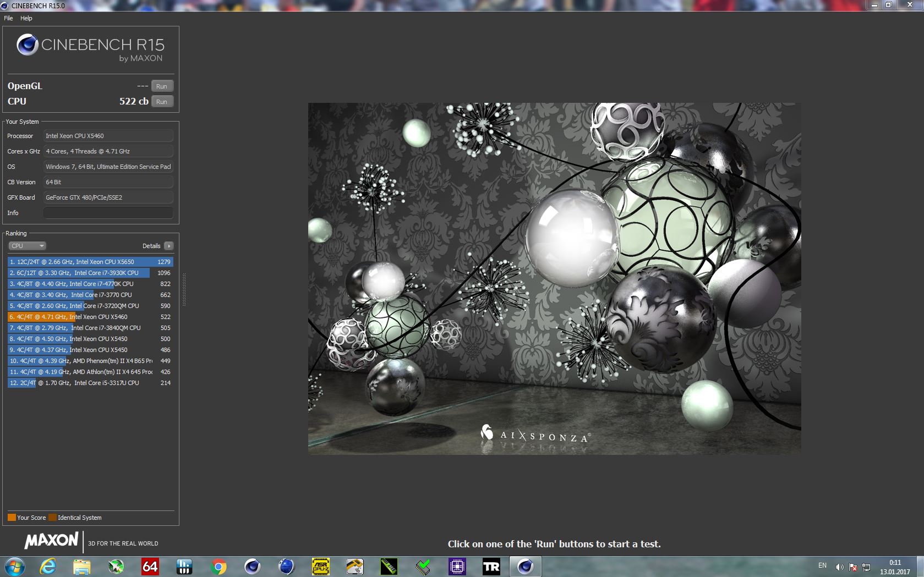
Task: Click the ranking score 1279
Action: point(164,262)
